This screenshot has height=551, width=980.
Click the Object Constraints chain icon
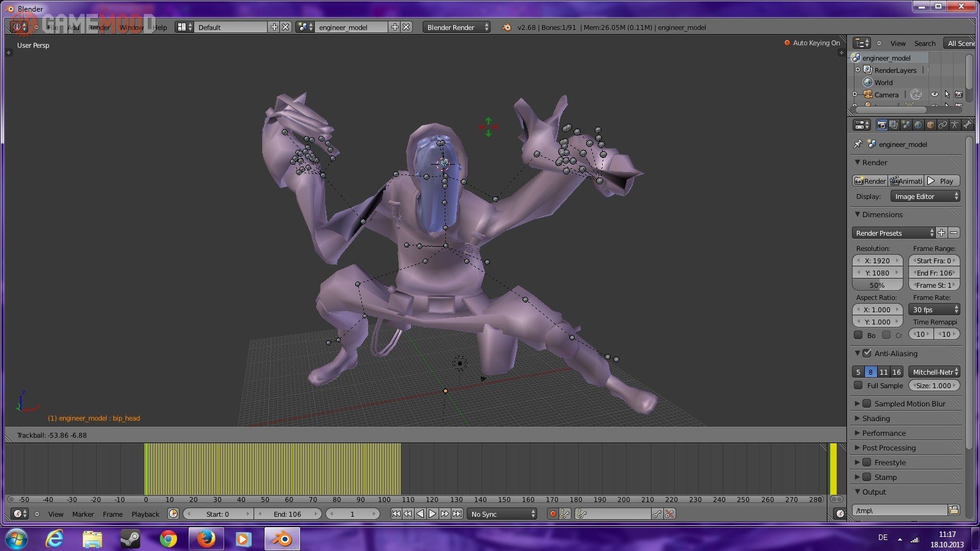tap(943, 125)
